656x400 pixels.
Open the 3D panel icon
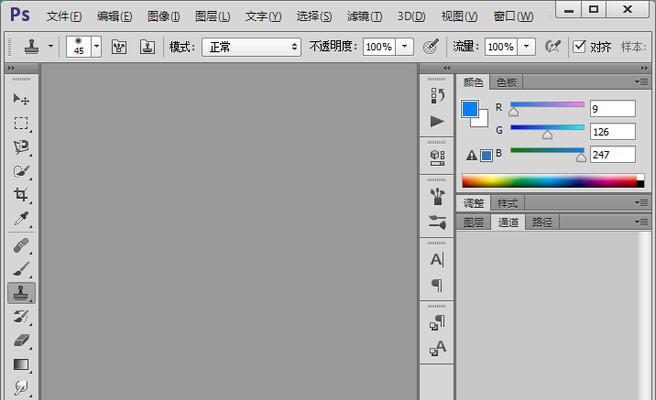[437, 158]
